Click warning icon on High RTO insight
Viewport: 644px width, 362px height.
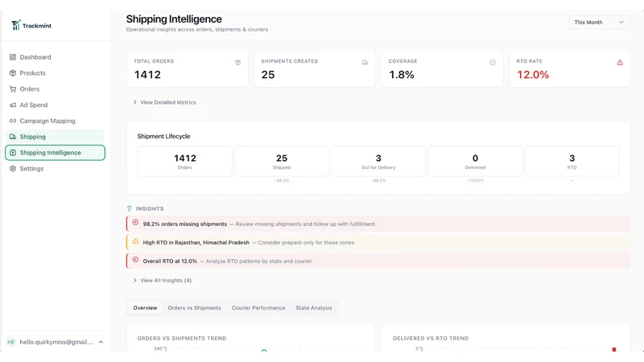coord(135,241)
